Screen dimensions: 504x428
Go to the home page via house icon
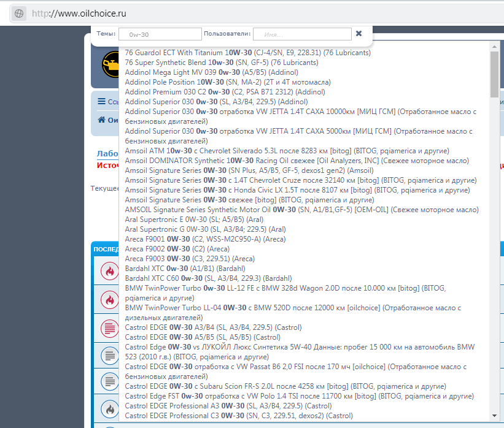pos(101,120)
